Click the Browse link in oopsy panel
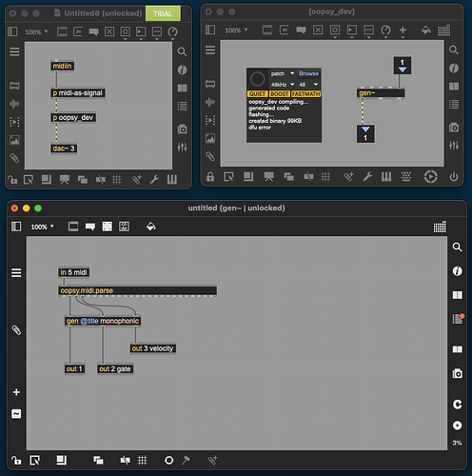The height and width of the screenshot is (476, 472). [308, 73]
